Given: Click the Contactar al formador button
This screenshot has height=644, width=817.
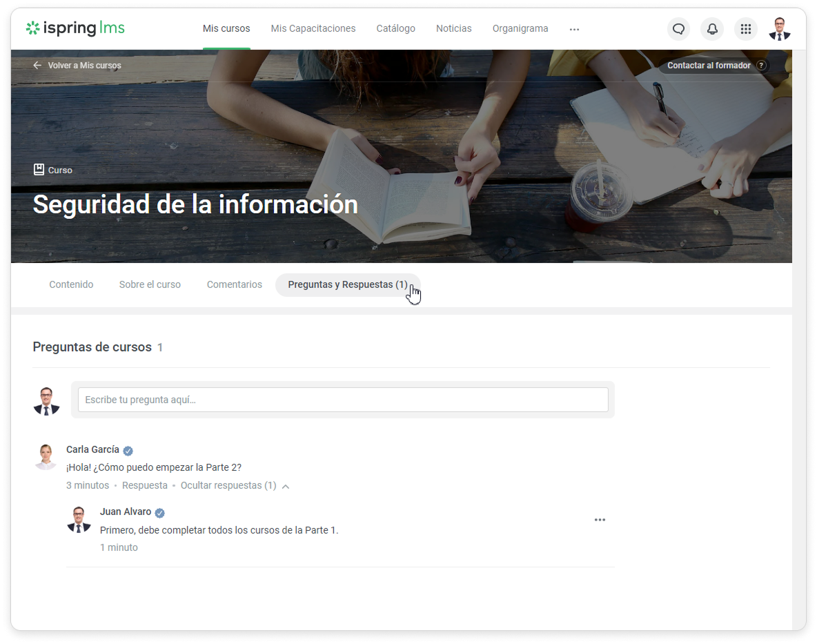Looking at the screenshot, I should [709, 66].
